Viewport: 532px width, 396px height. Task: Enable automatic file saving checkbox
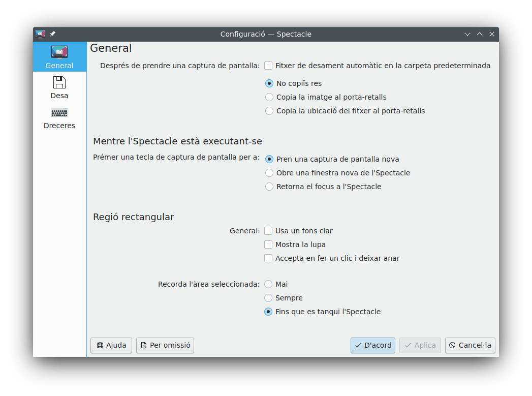tap(268, 66)
